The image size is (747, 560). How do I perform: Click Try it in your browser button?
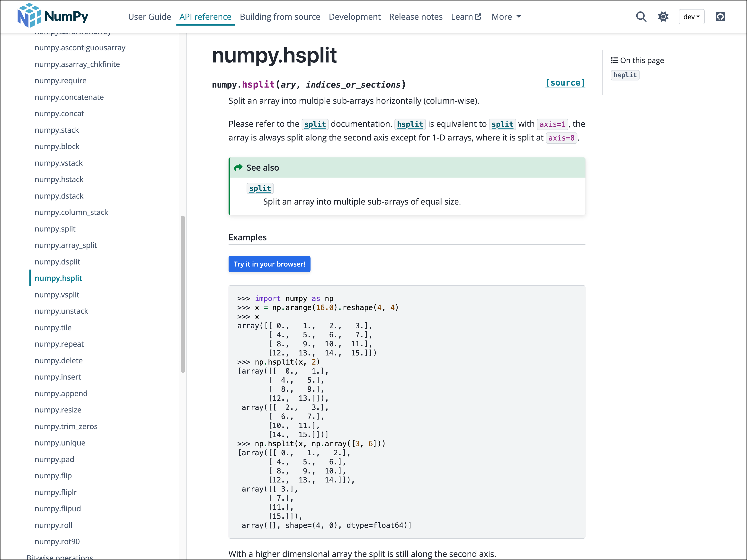269,264
